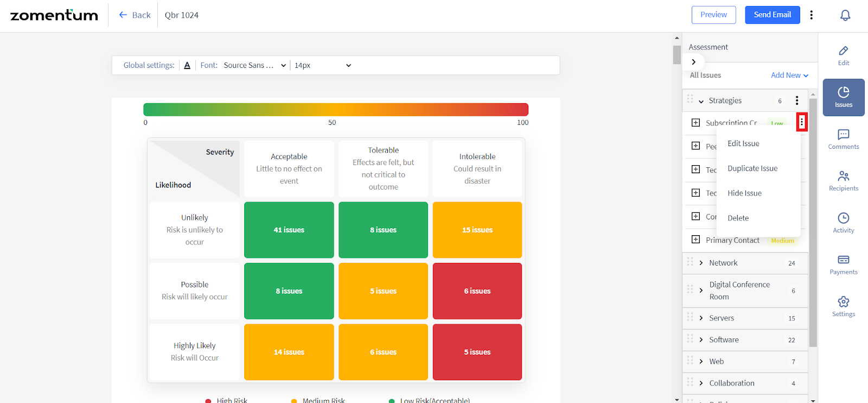Click the 'Global settings:' label
This screenshot has width=868, height=403.
[x=149, y=65]
